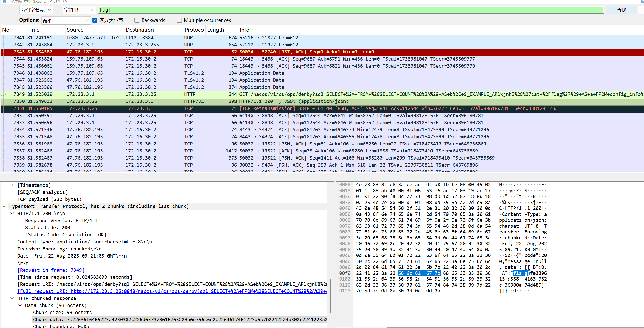Open the 分组字节流 search scope dropdown
Screen dimensions: 644x328
[36, 10]
